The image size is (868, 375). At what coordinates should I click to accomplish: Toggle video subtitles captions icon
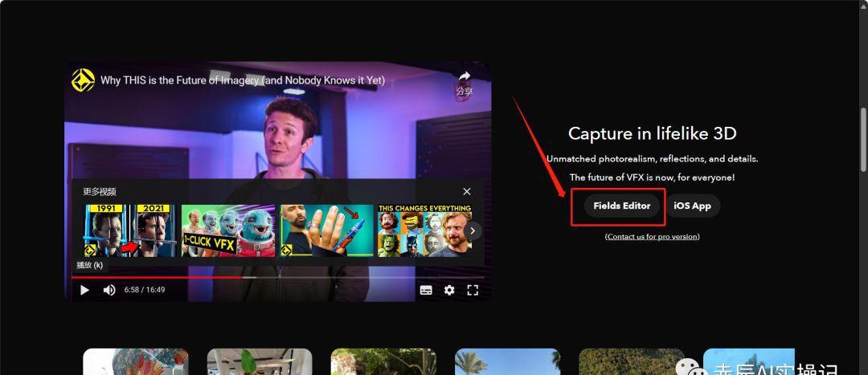click(x=426, y=290)
